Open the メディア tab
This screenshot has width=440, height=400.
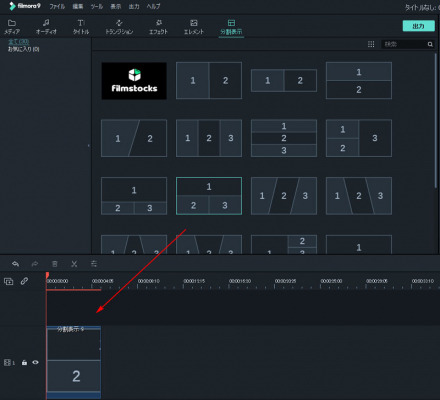point(12,27)
